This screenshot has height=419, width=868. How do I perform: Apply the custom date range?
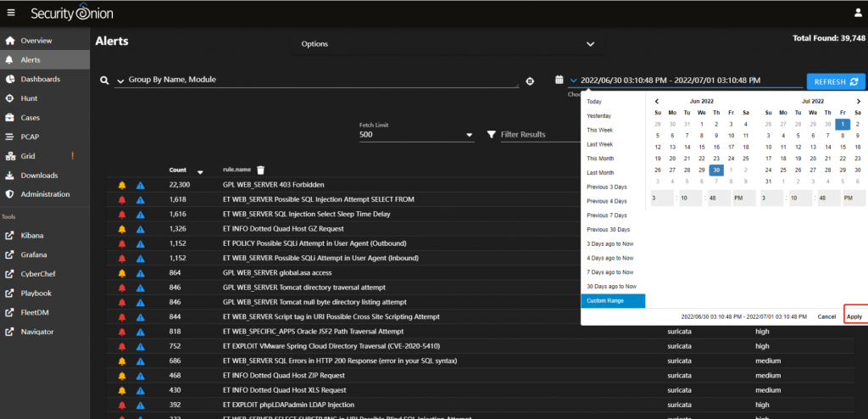click(854, 316)
